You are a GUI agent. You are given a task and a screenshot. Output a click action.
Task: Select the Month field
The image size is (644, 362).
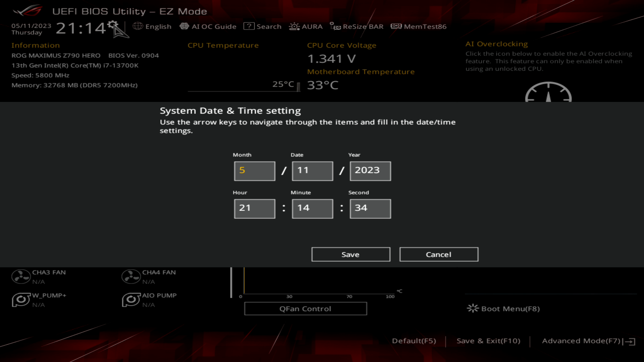(x=255, y=171)
